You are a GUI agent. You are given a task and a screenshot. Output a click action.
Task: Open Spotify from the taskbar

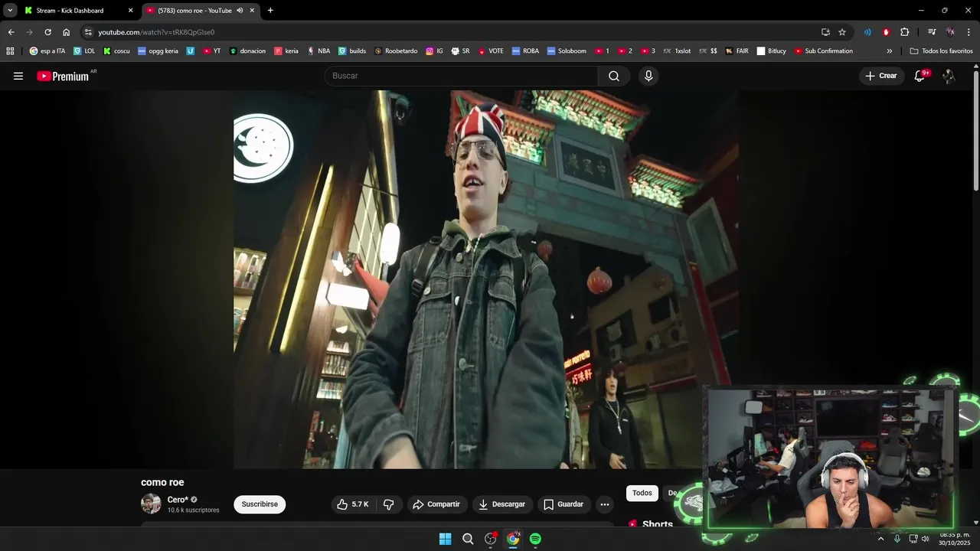click(535, 539)
